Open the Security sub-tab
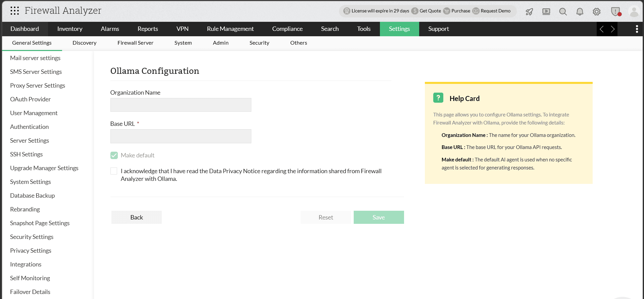 tap(259, 43)
